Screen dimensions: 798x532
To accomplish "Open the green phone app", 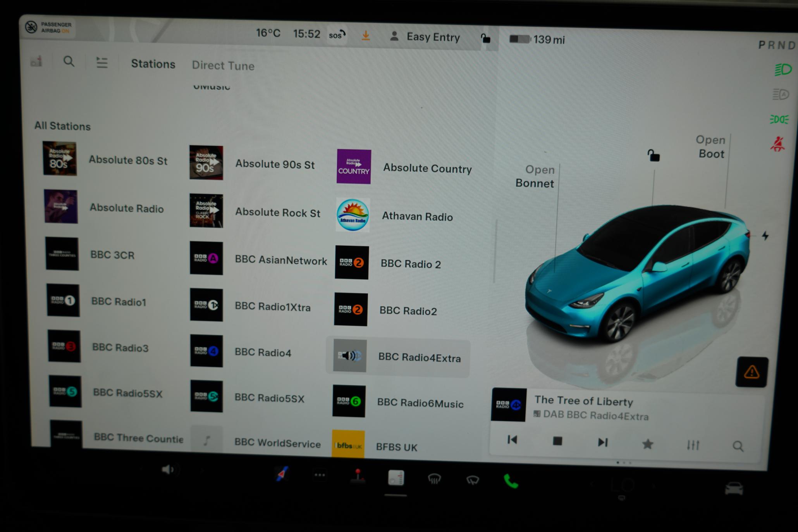I will [511, 481].
